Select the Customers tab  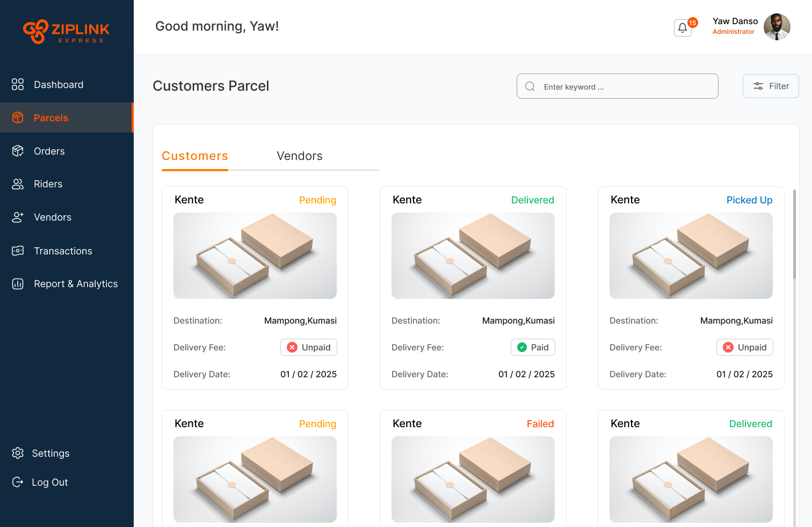195,156
